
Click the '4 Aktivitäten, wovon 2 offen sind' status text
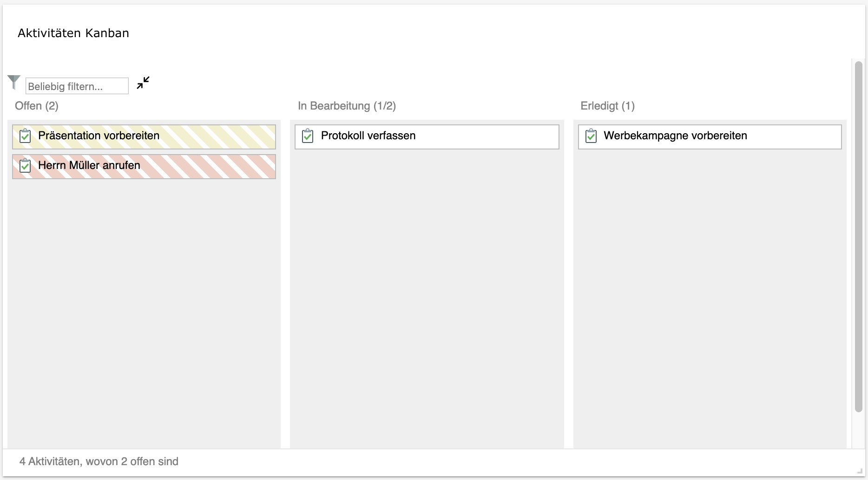coord(99,461)
